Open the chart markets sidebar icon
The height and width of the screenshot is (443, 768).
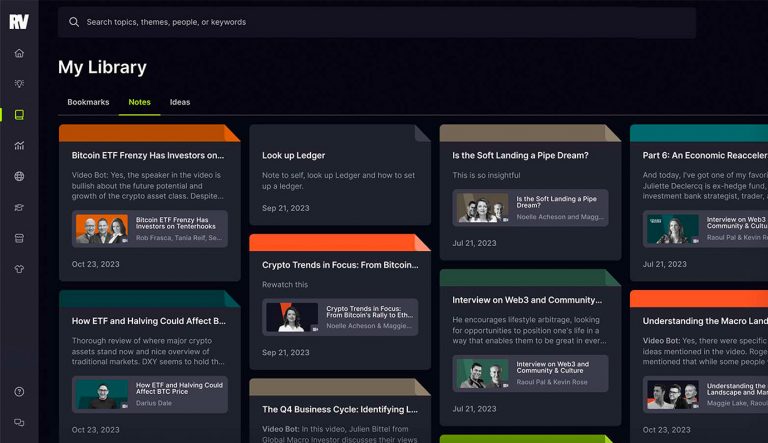pos(19,146)
